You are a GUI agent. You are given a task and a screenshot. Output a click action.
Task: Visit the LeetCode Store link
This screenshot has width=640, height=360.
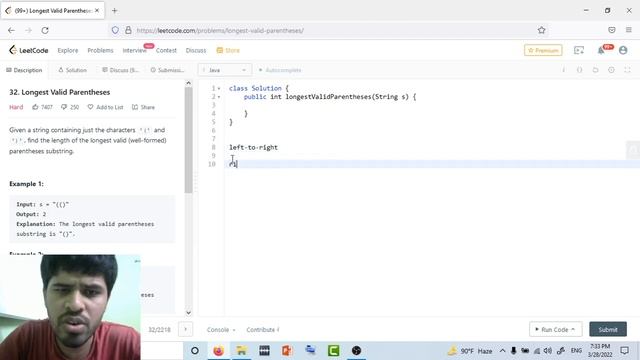click(228, 50)
